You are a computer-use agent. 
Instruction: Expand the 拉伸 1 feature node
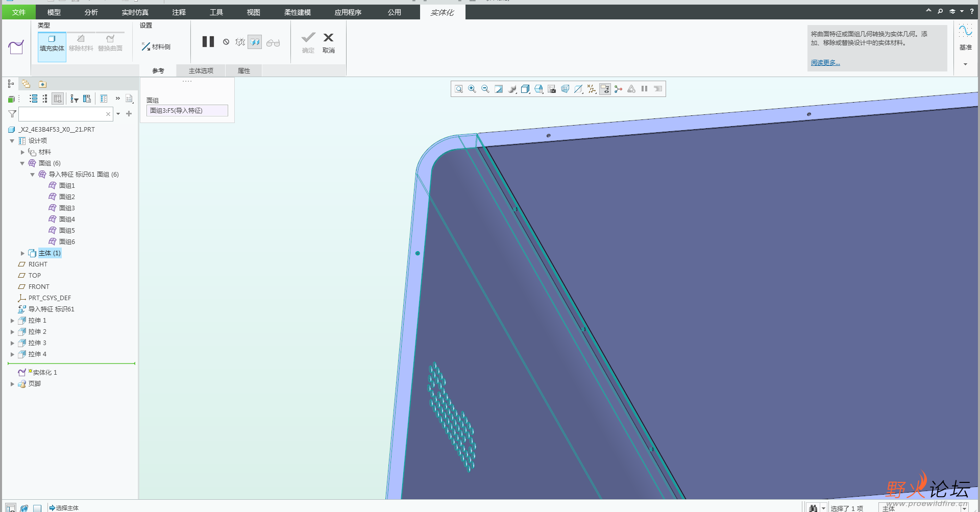12,321
